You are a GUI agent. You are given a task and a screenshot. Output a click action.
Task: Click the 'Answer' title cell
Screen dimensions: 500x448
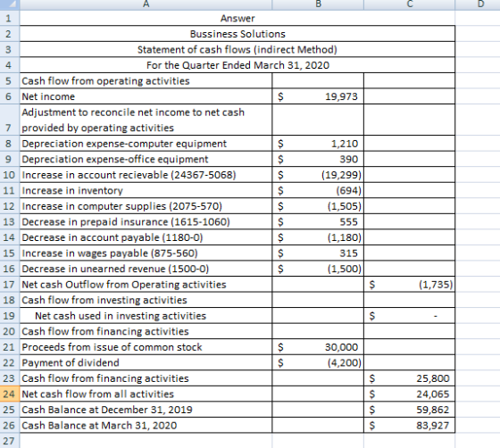[x=237, y=18]
